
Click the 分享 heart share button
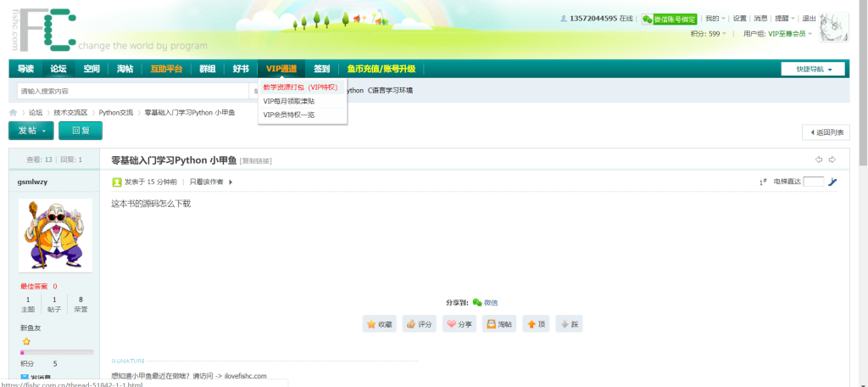pyautogui.click(x=459, y=324)
